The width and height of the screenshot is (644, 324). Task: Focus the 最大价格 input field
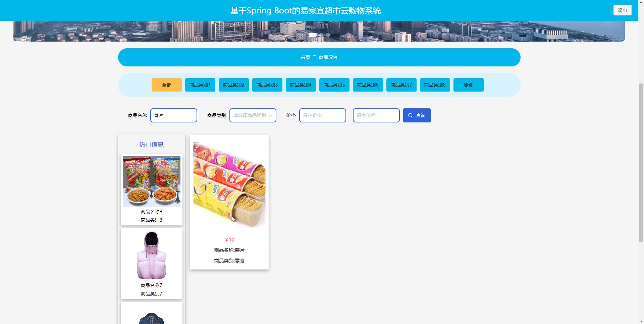click(376, 115)
